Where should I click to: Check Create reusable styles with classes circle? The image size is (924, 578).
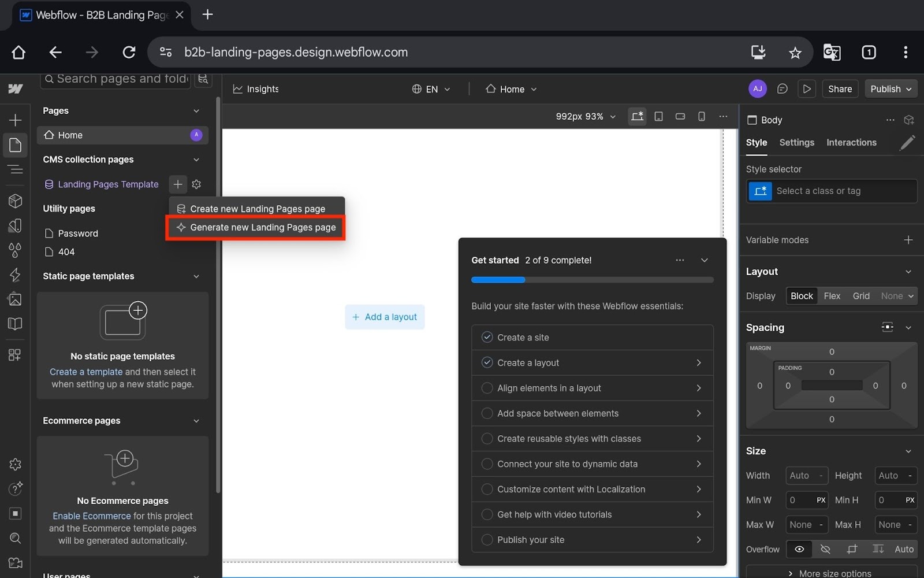(x=487, y=439)
